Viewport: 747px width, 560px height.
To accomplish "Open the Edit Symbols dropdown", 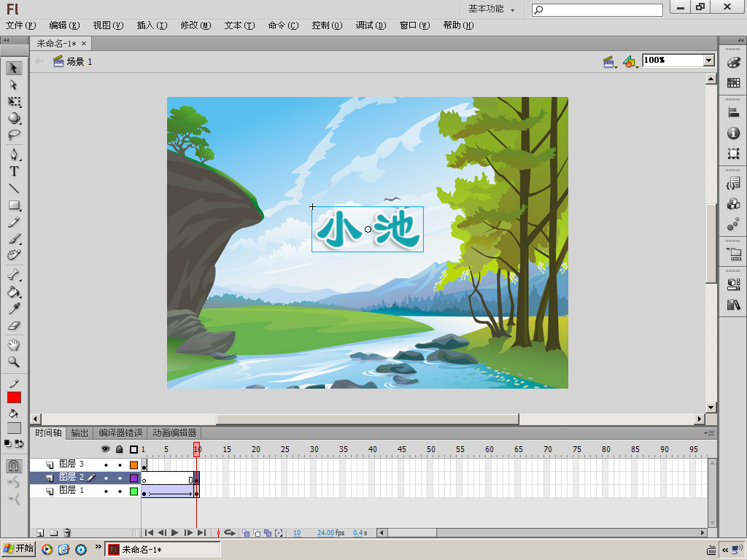I will (x=630, y=61).
